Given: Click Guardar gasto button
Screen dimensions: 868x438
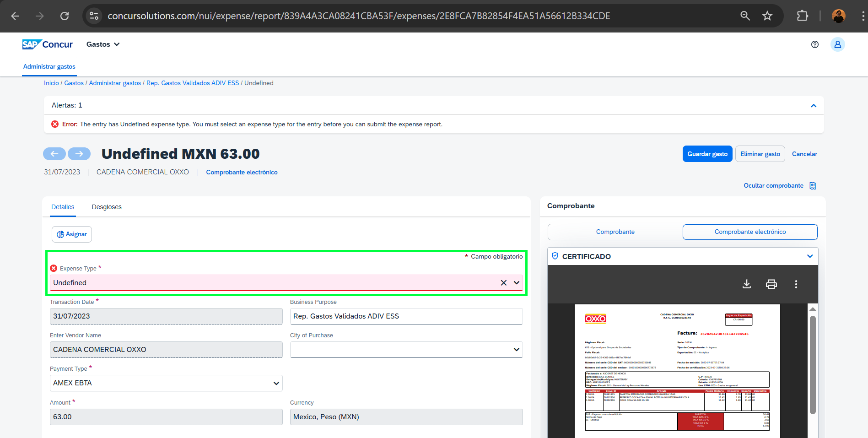Looking at the screenshot, I should [707, 154].
